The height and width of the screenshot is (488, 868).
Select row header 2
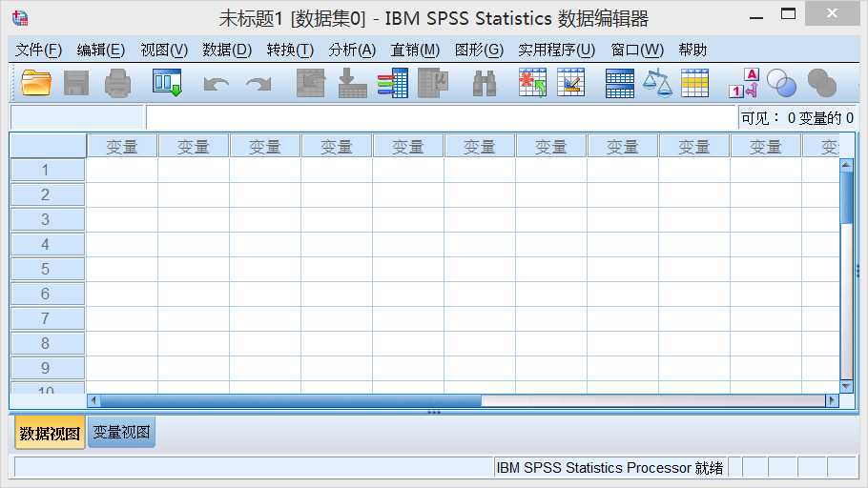(x=48, y=194)
